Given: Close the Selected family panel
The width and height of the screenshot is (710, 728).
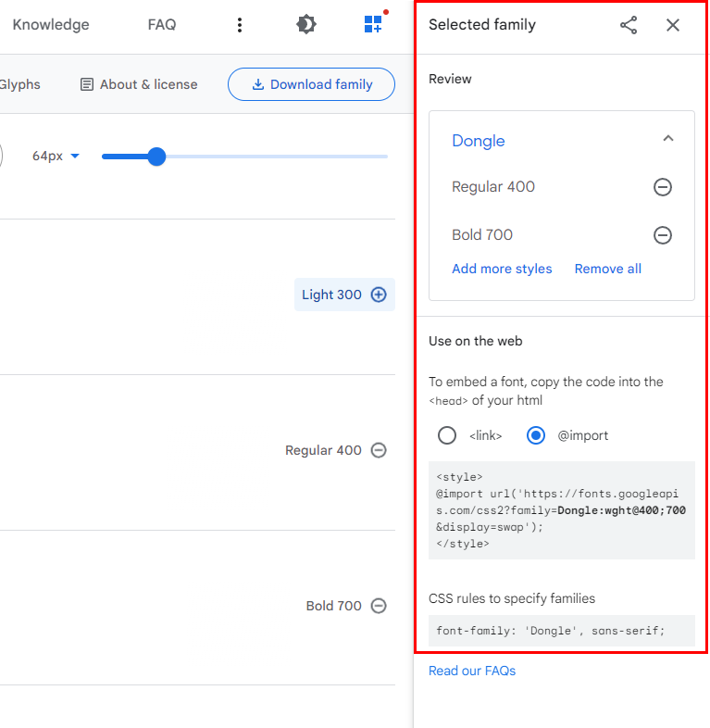Looking at the screenshot, I should pyautogui.click(x=673, y=25).
